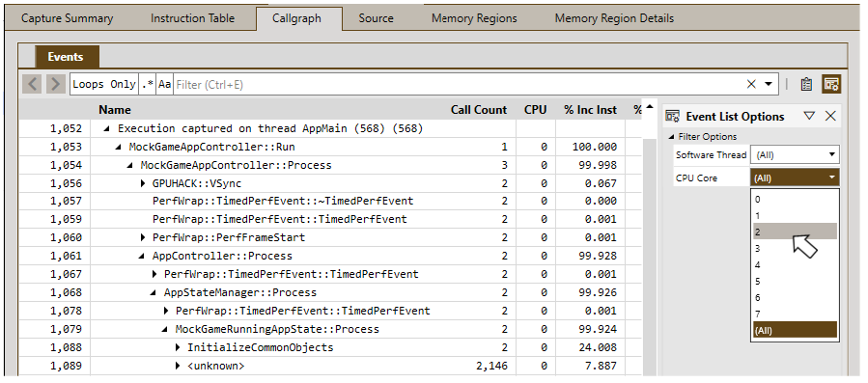Click the 100.000 percent value
Viewport: 868px width, 383px height.
[x=595, y=147]
